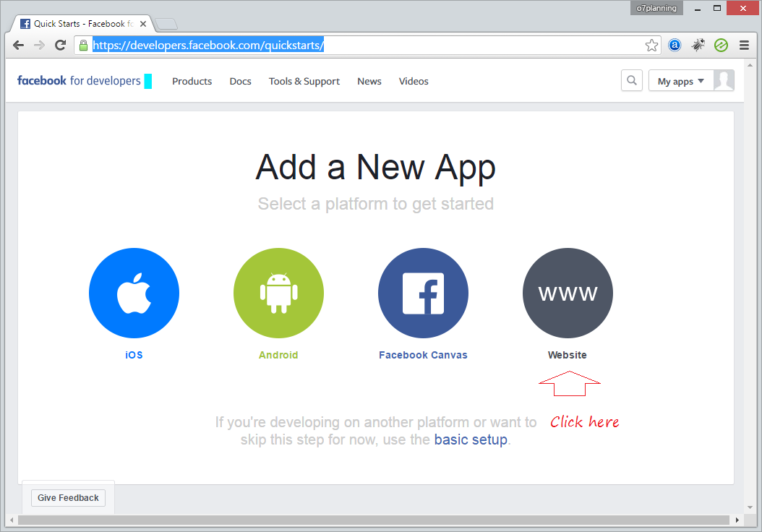Click the vertical scrollbar up arrow

tap(750, 65)
